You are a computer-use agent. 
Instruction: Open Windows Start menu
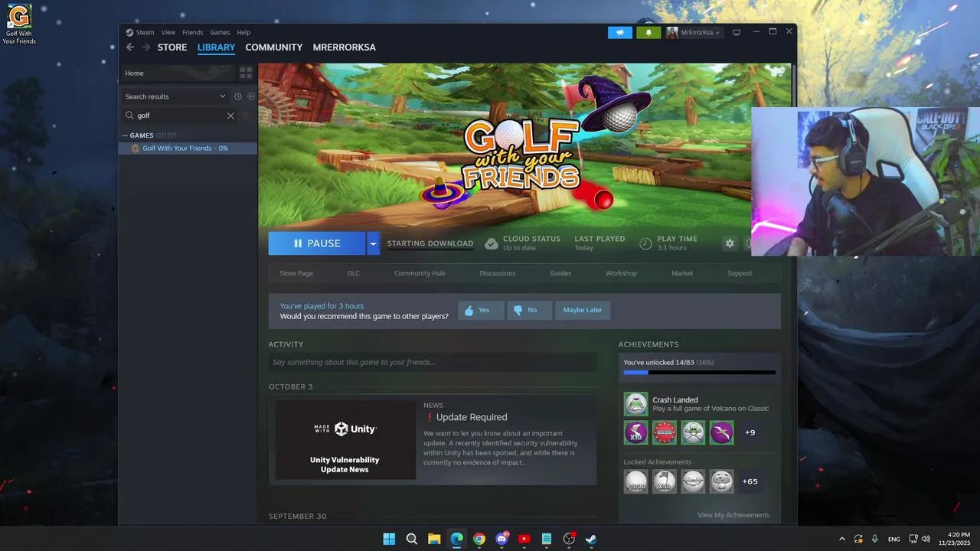coord(389,539)
